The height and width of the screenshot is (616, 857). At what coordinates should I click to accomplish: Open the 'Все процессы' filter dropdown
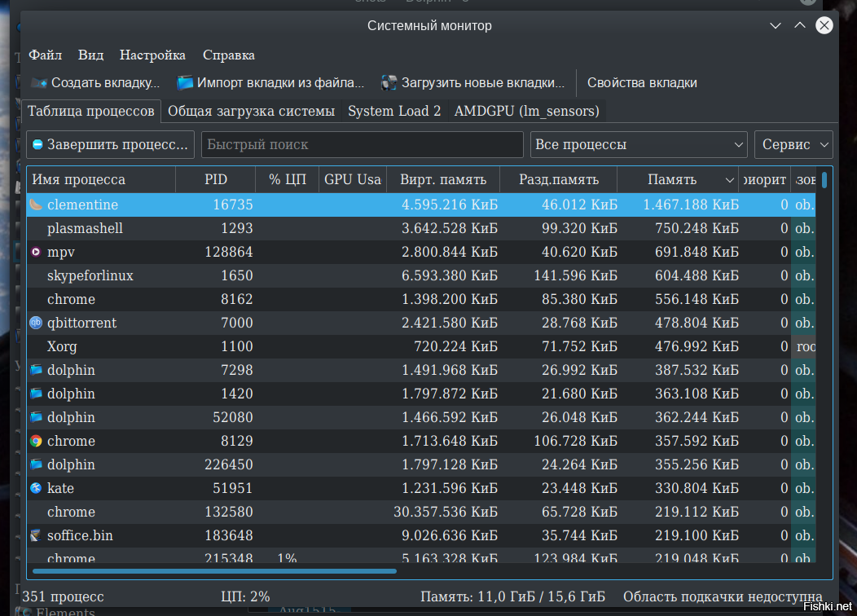point(639,144)
